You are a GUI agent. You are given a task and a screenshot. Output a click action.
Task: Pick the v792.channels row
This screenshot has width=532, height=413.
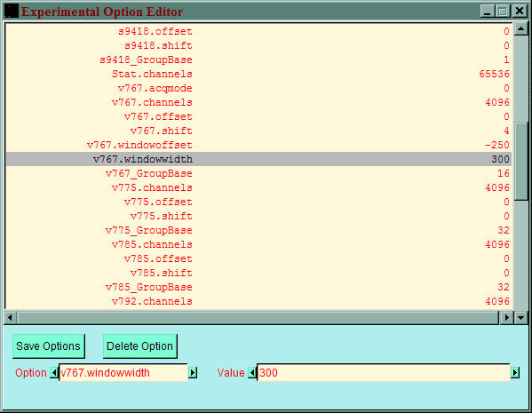pyautogui.click(x=258, y=301)
